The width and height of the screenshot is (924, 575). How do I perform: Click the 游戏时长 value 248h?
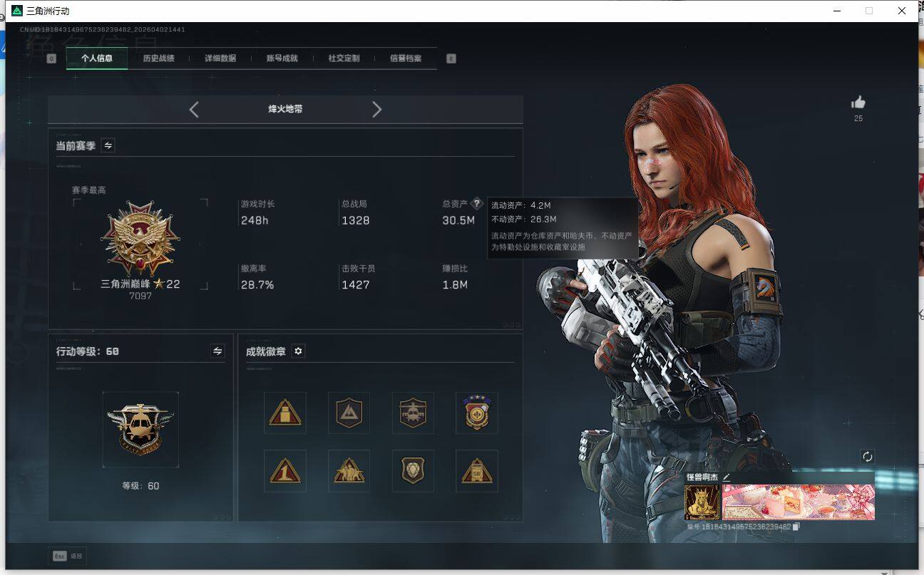click(255, 220)
